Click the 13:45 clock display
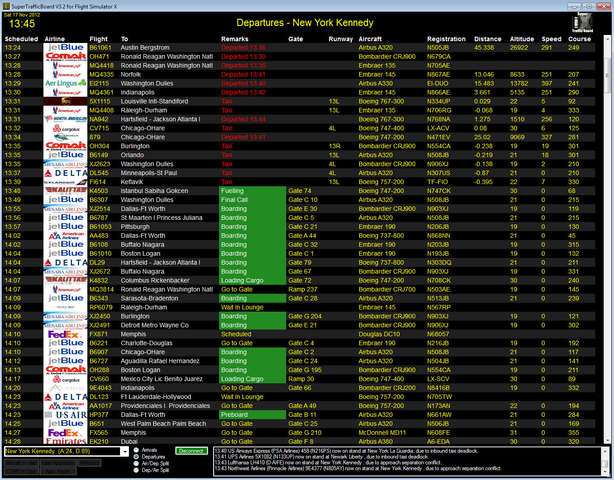This screenshot has width=614, height=480. (x=22, y=24)
